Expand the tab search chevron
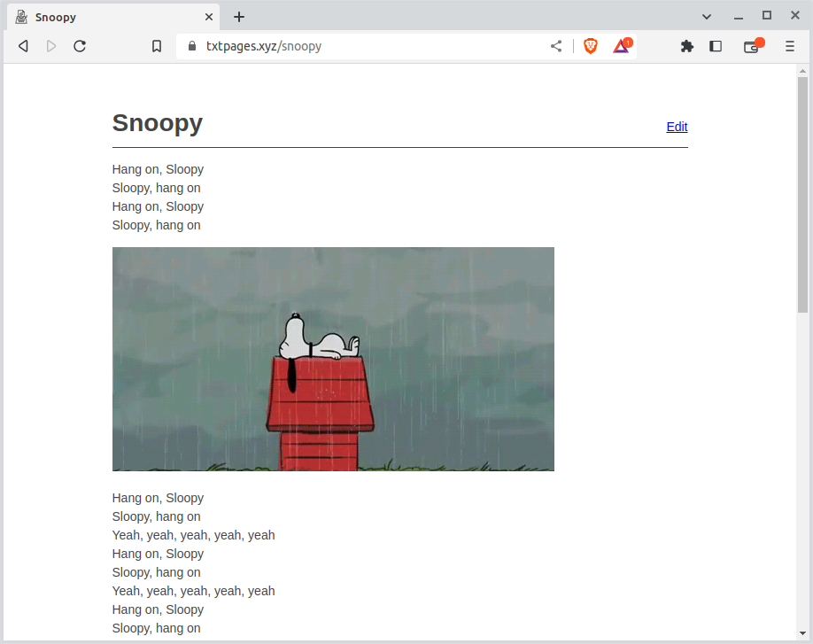The width and height of the screenshot is (813, 644). [x=706, y=17]
